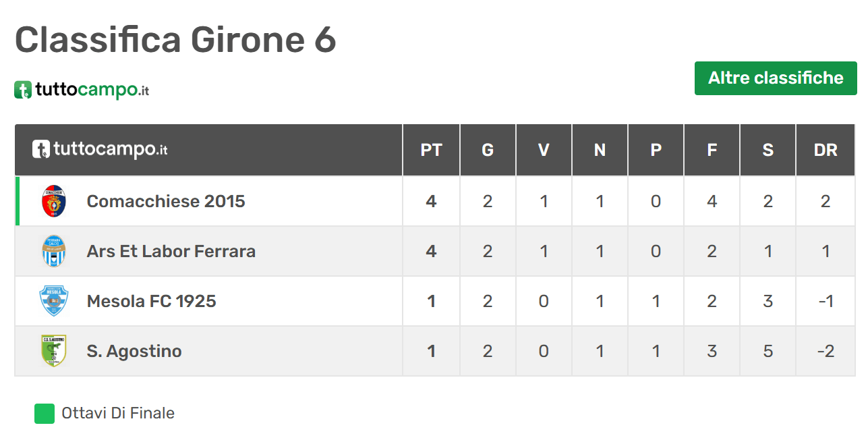Open the Ars Et Labor Ferrara team link
Screen dimensions: 868x438
[171, 251]
